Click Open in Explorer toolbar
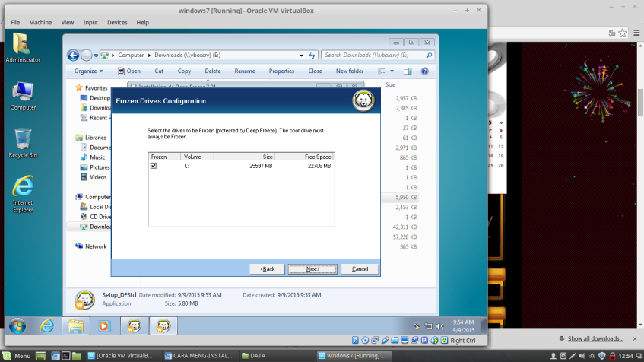 [x=129, y=71]
